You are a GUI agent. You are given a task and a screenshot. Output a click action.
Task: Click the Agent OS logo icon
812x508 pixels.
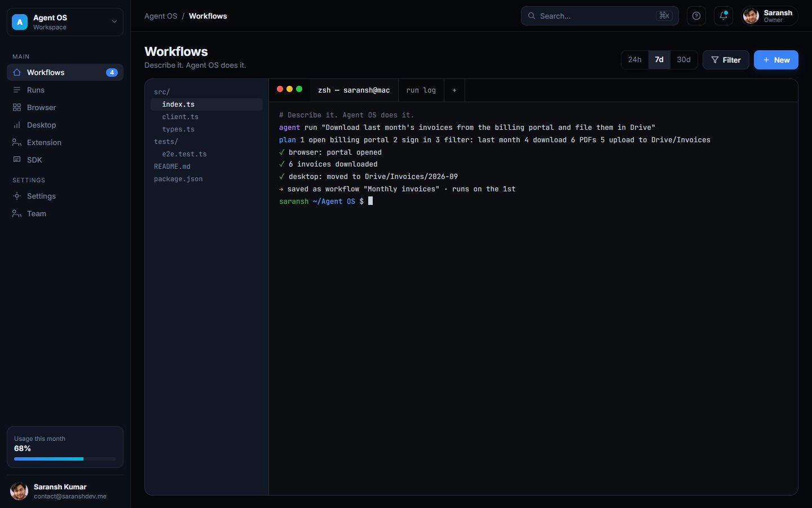[20, 22]
